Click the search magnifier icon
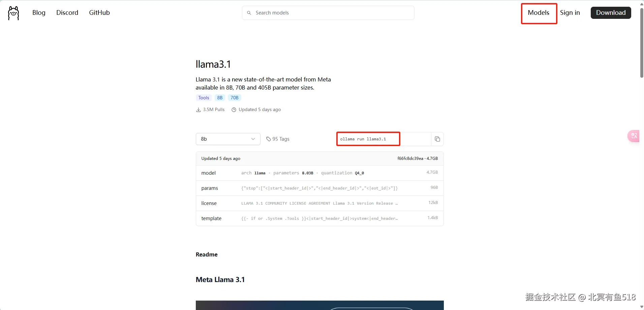 pyautogui.click(x=249, y=13)
